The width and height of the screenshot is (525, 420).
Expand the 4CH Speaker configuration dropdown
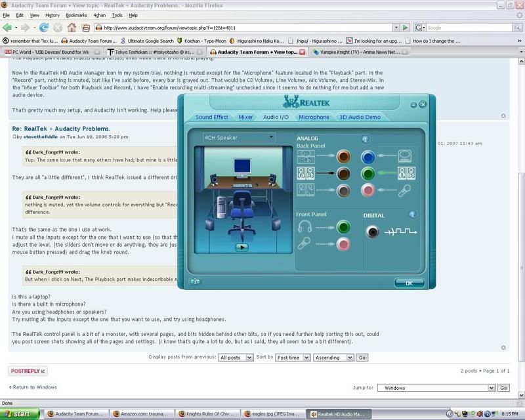270,138
